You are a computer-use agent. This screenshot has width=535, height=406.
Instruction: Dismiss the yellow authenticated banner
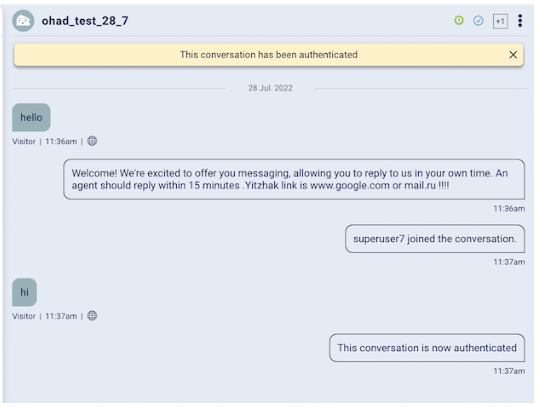513,55
